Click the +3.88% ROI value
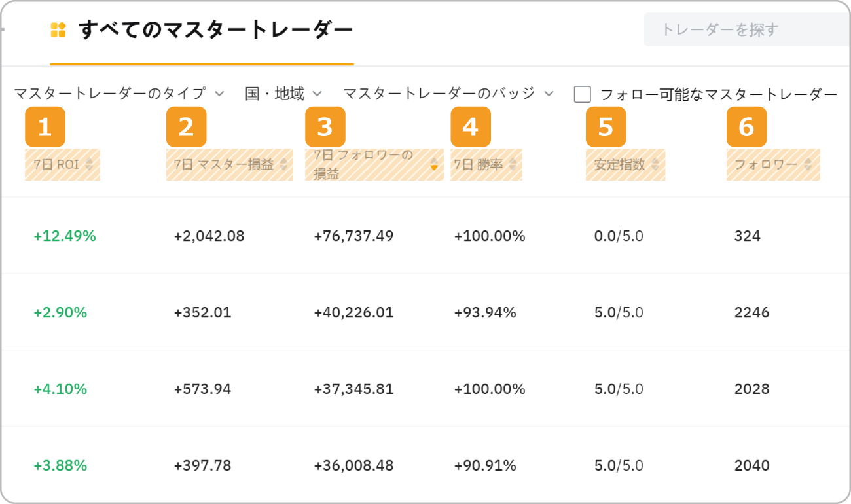This screenshot has width=851, height=504. point(60,465)
